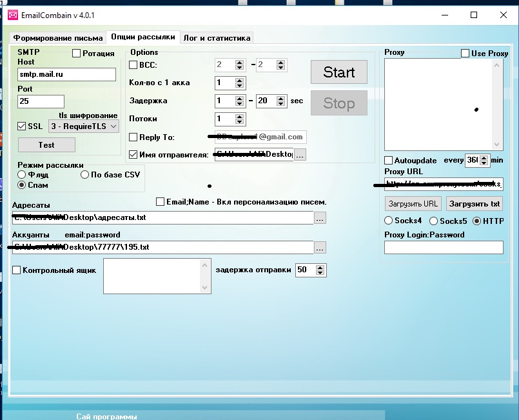The image size is (519, 420).
Task: Close the EmailCombain window
Action: click(x=504, y=15)
